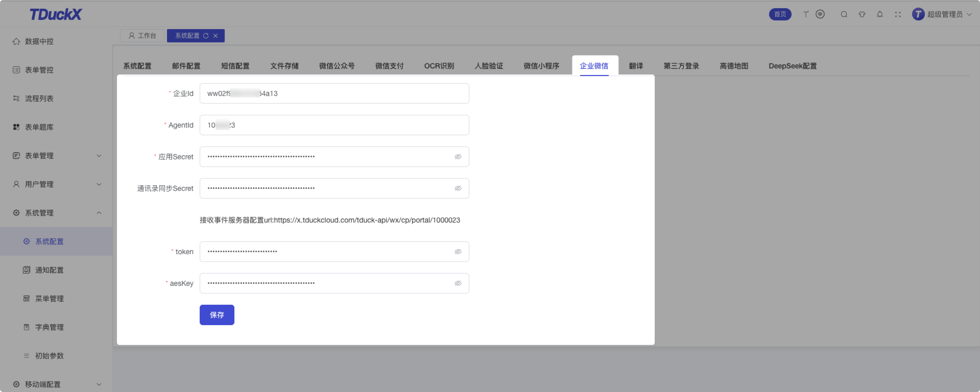Open the search magnifier in header
This screenshot has width=980, height=392.
[844, 14]
